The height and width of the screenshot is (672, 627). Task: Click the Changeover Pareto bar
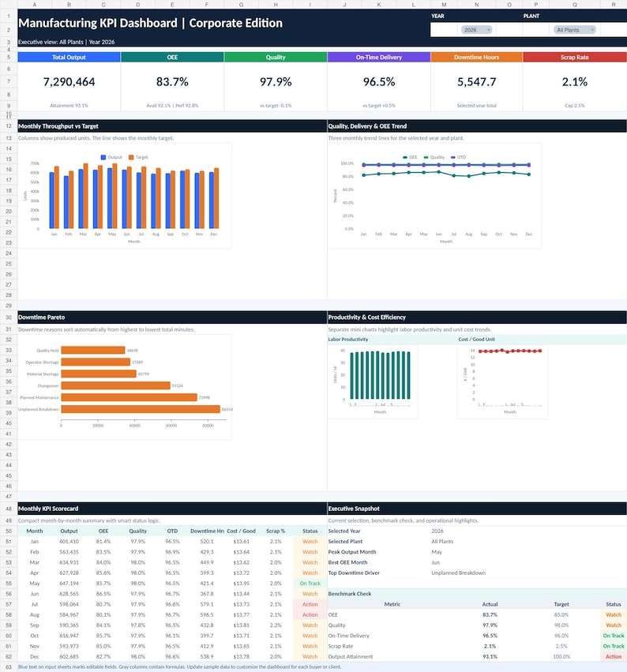pyautogui.click(x=116, y=385)
